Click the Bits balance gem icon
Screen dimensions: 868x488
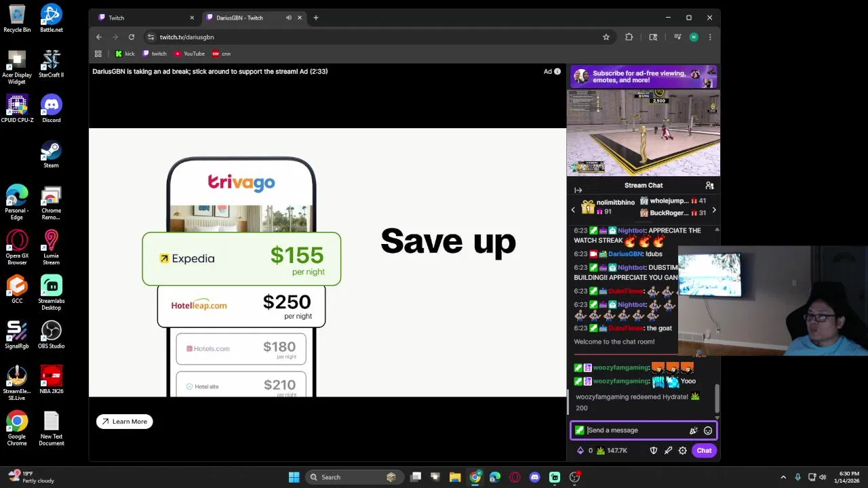(x=580, y=451)
